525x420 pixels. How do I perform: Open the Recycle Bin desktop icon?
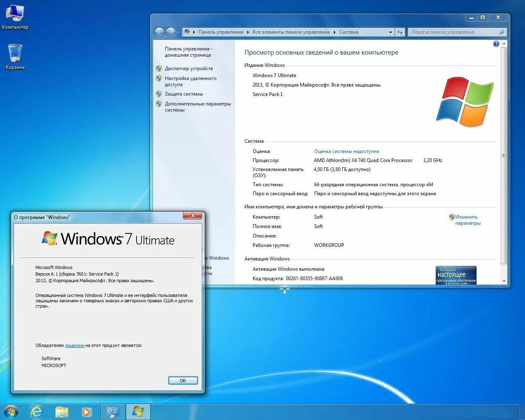tap(15, 57)
